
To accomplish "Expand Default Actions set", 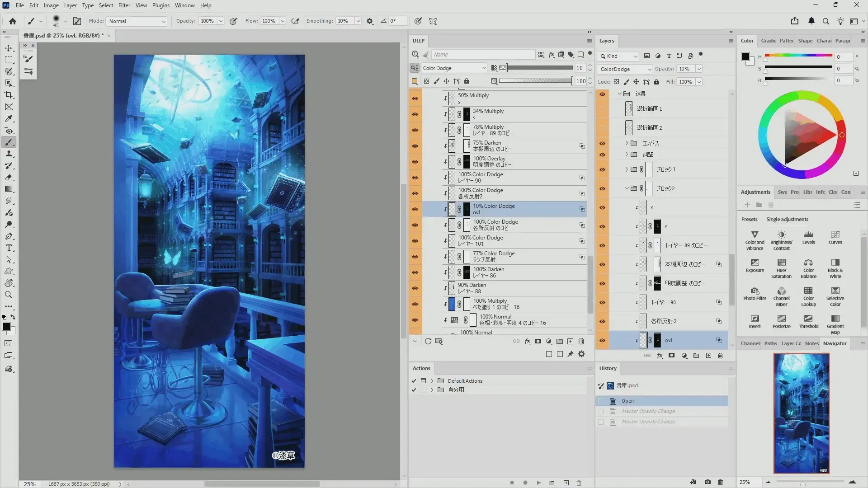I will pos(432,381).
